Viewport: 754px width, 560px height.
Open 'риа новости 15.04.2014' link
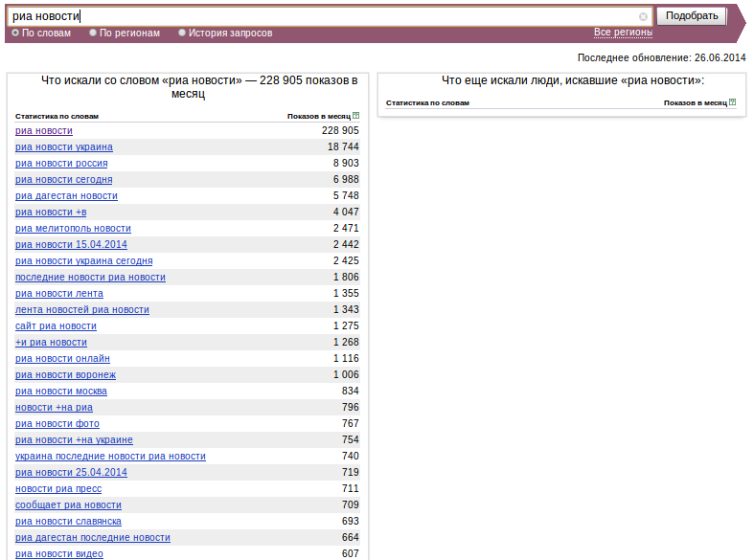(71, 244)
